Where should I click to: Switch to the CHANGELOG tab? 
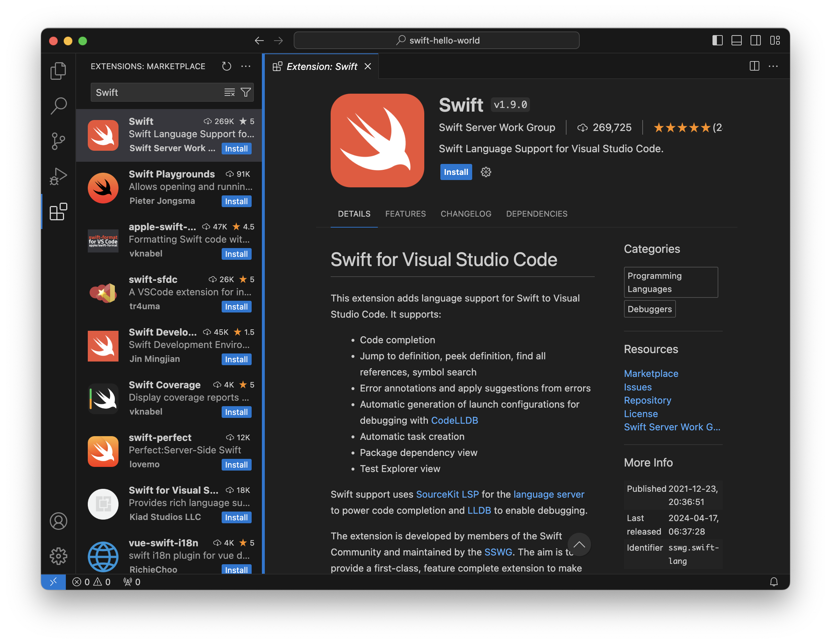pyautogui.click(x=466, y=214)
